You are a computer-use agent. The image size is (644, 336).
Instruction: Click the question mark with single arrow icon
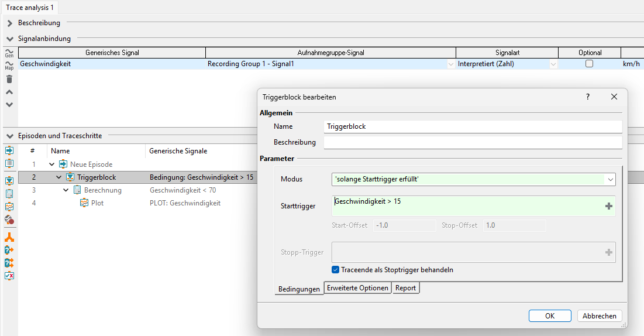coord(9,250)
